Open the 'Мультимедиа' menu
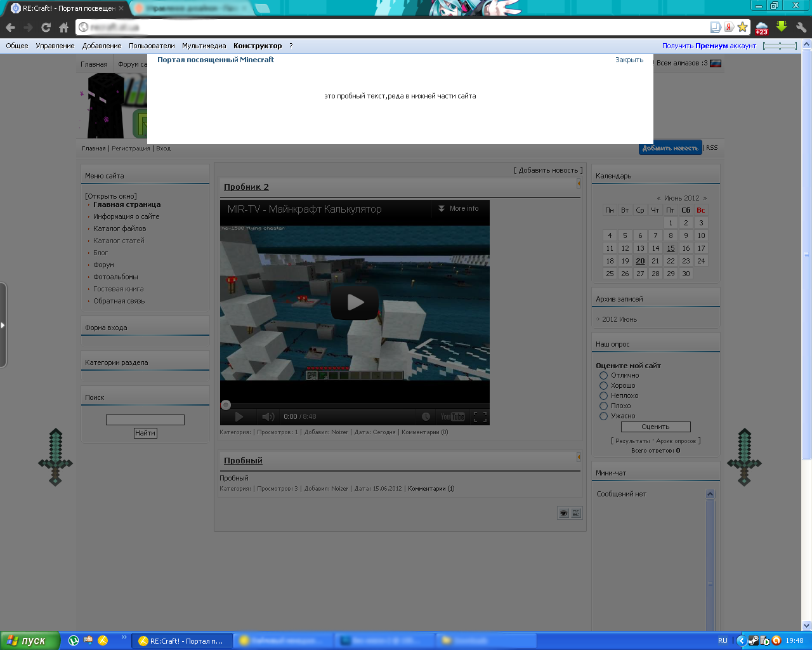Image resolution: width=812 pixels, height=650 pixels. 204,46
